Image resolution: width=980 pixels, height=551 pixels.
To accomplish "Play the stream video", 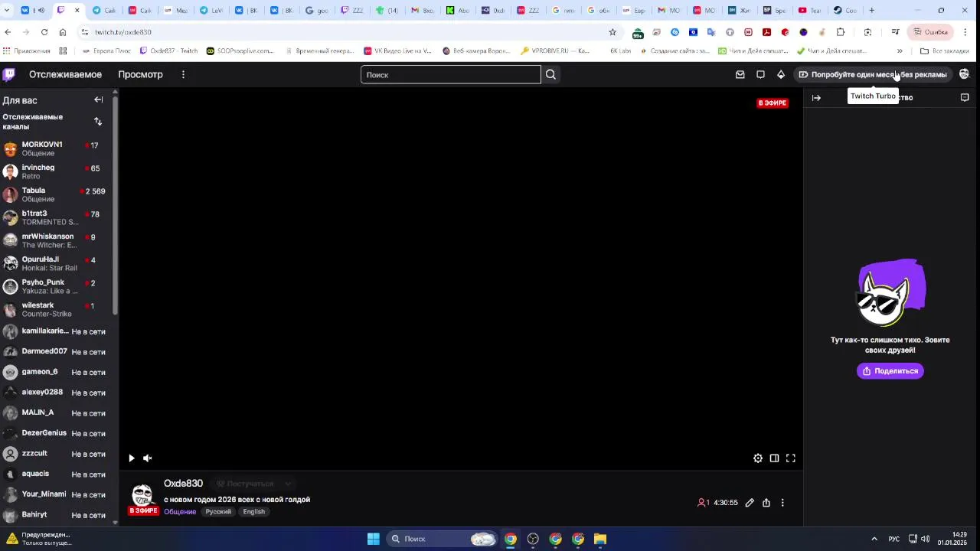I will [131, 458].
